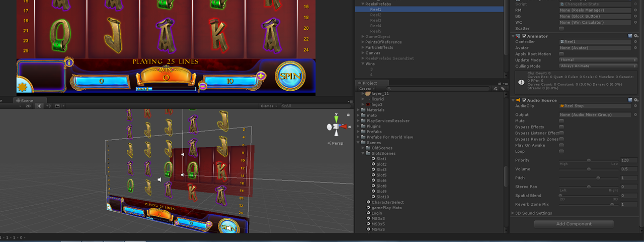Toggle scene lighting sun icon
644x242 pixels.
pos(39,106)
